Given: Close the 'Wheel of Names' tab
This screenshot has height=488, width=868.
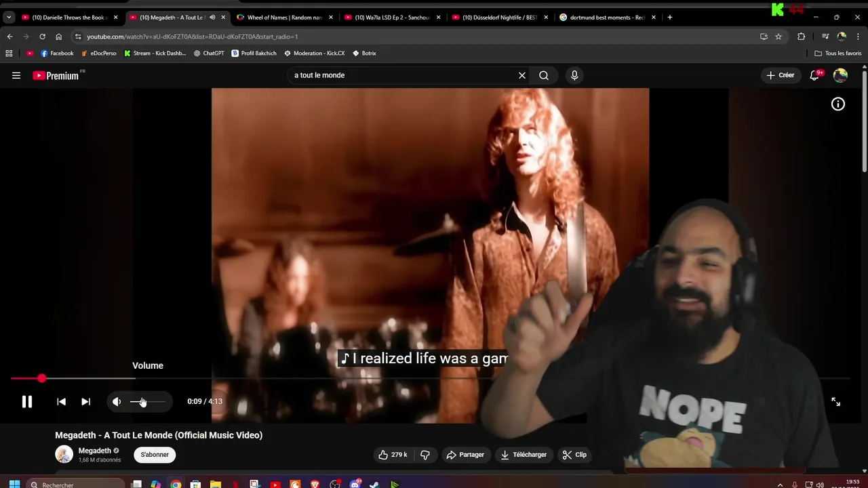Looking at the screenshot, I should (331, 18).
